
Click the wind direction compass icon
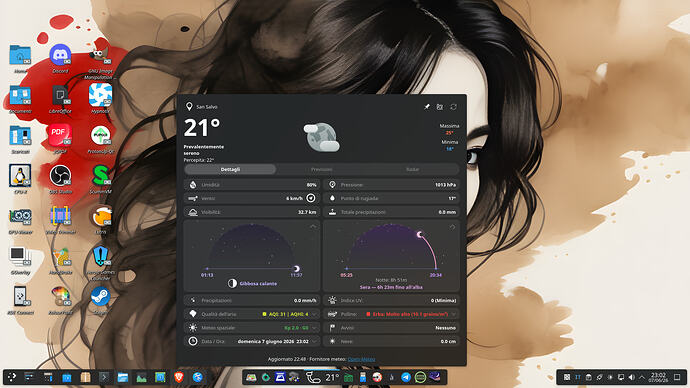pyautogui.click(x=311, y=198)
